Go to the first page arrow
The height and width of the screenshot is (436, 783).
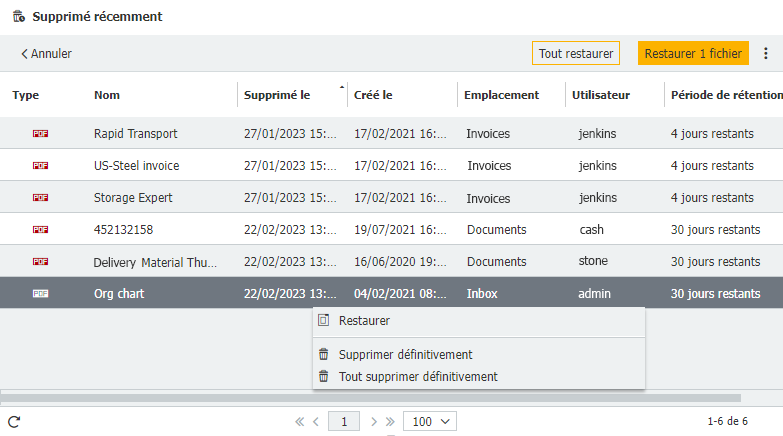coord(299,422)
